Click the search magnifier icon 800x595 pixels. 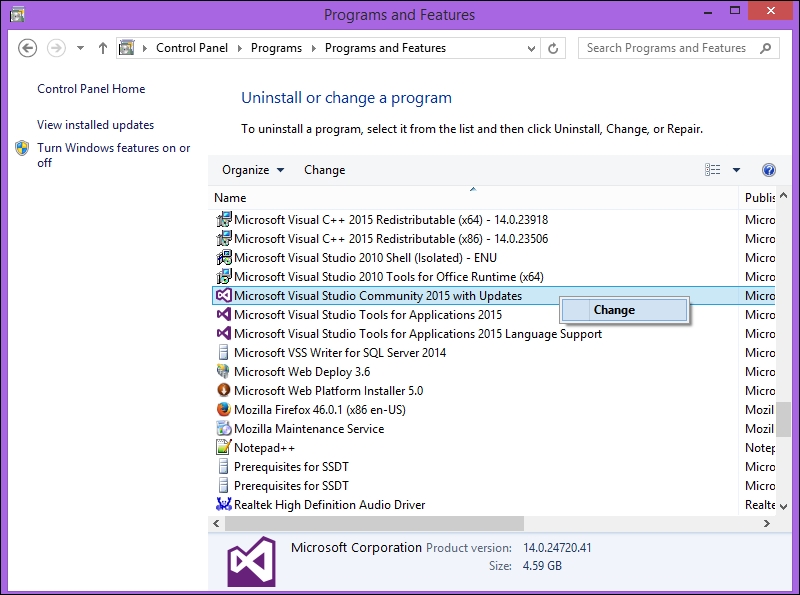pyautogui.click(x=765, y=48)
